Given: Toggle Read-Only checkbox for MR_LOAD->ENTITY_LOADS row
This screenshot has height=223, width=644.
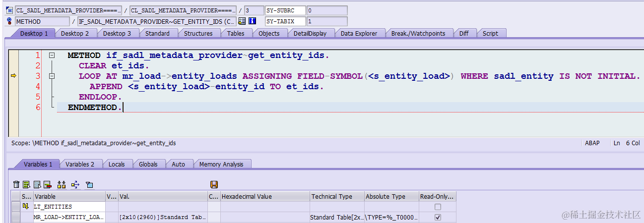Looking at the screenshot, I should tap(438, 217).
